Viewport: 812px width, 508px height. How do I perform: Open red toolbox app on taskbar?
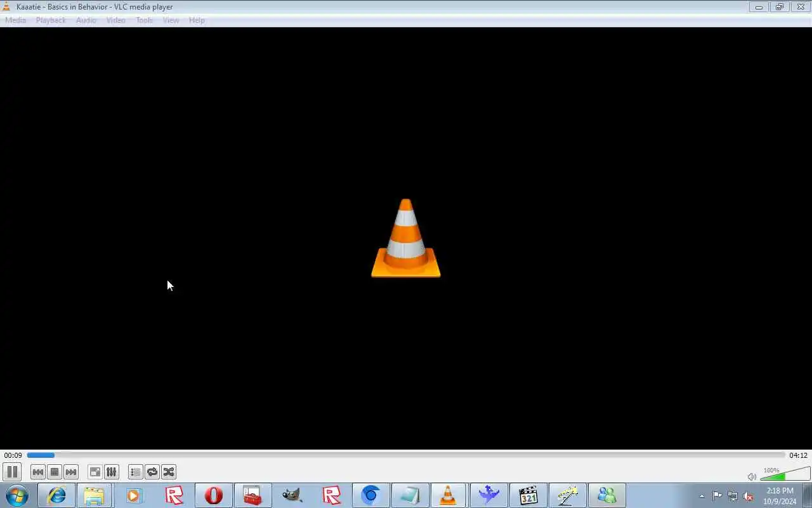tap(252, 495)
